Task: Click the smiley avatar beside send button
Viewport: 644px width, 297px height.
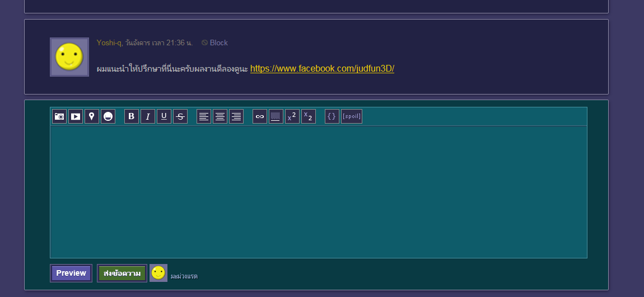Action: click(x=158, y=273)
